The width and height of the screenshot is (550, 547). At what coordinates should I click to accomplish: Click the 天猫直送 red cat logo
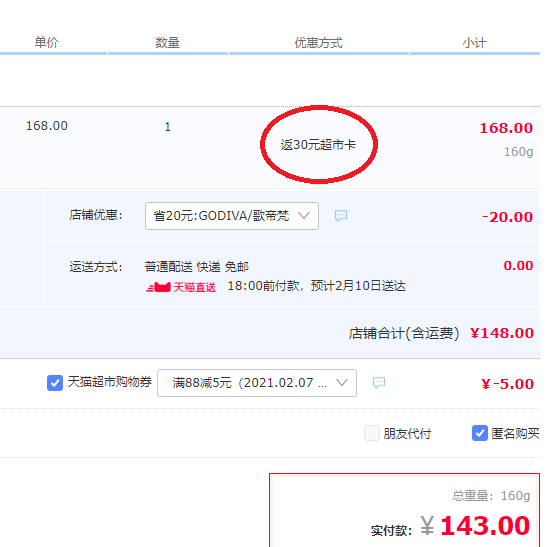pyautogui.click(x=159, y=287)
